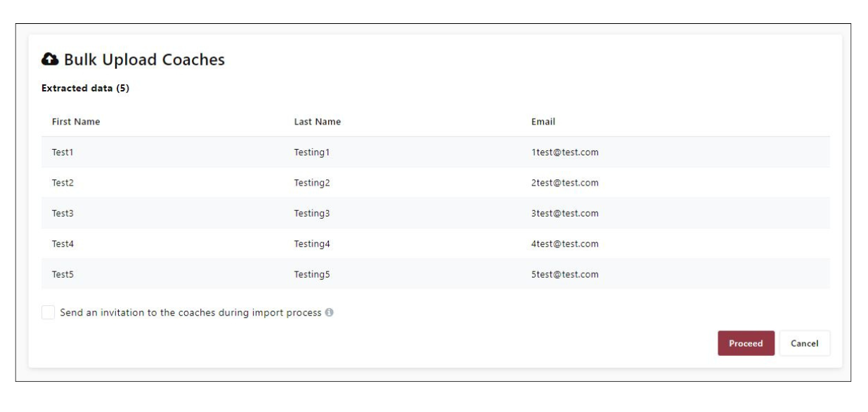868x412 pixels.
Task: Click the 3test@test.com email entry
Action: pyautogui.click(x=564, y=213)
